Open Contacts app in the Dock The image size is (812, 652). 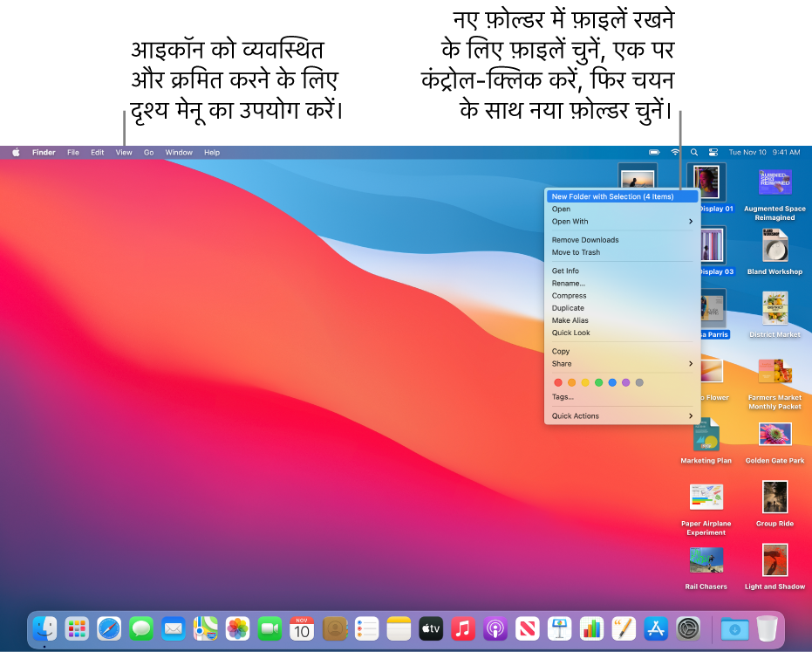(335, 629)
